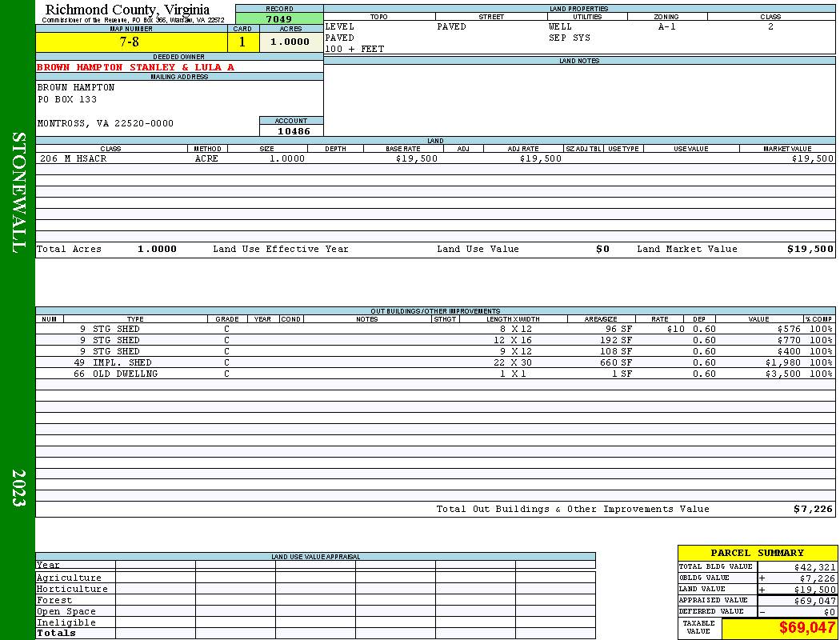The width and height of the screenshot is (840, 640).
Task: Select the mailing address line PO BOX 133
Action: 67,100
